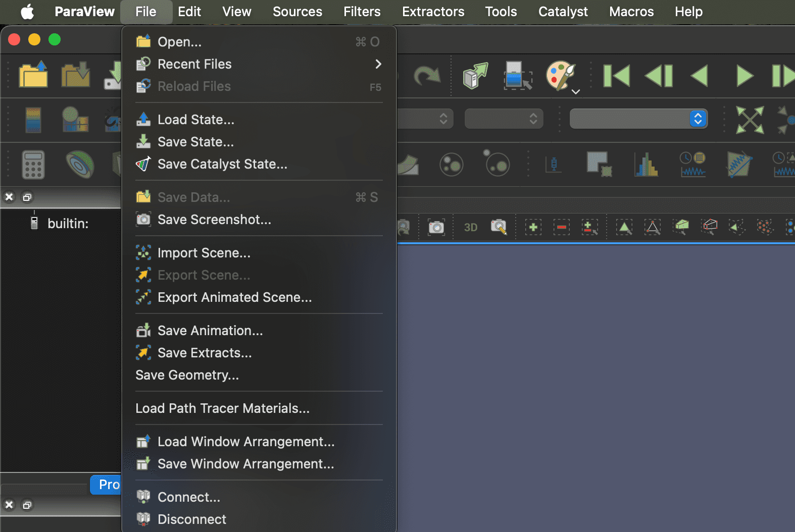Click the capture screenshot camera icon
The height and width of the screenshot is (532, 795).
(436, 228)
